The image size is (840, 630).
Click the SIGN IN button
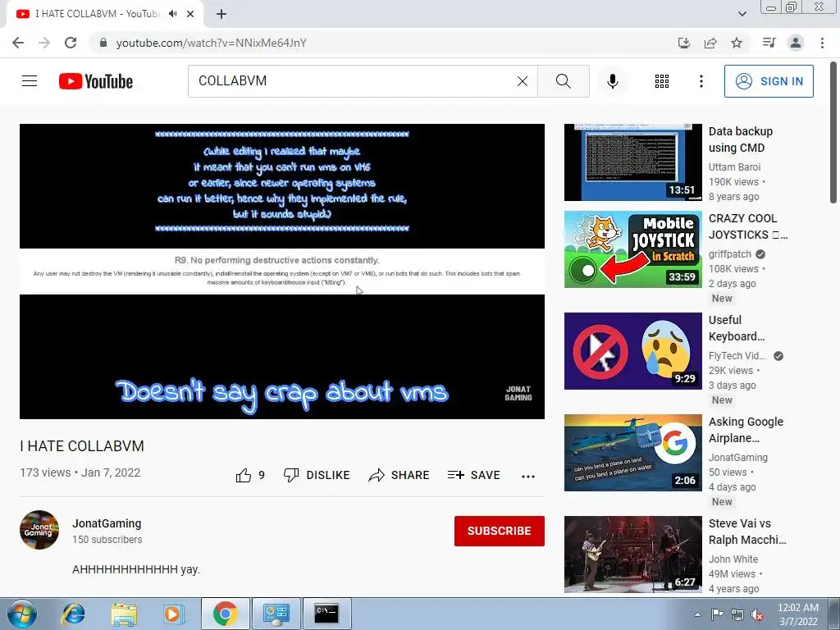point(769,81)
